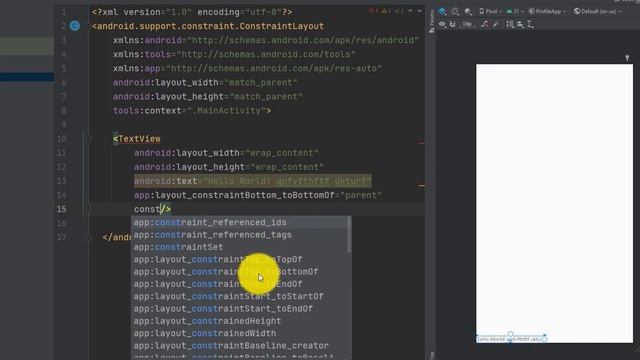640x360 pixels.
Task: Go to previous highlighted error arrow
Action: pos(411,11)
